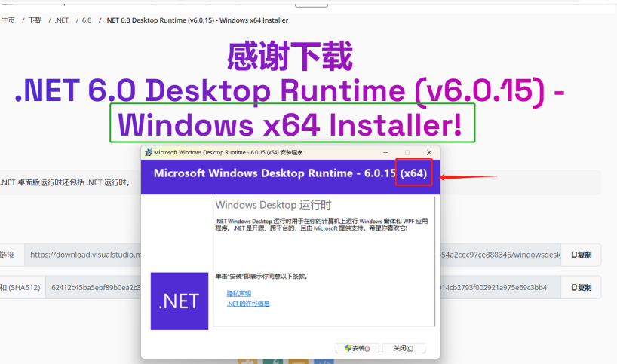The height and width of the screenshot is (364, 617).
Task: Minimize the Desktop Runtime installer window
Action: (x=386, y=152)
